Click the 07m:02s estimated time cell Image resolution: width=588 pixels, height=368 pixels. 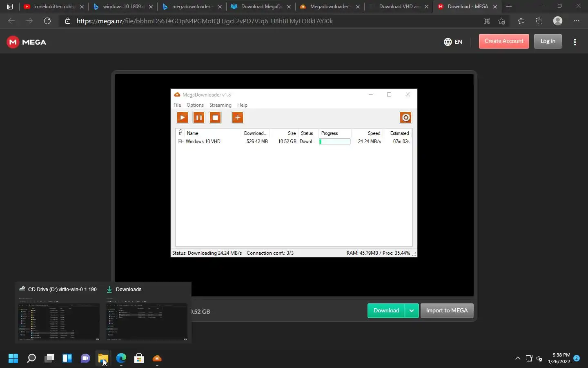[x=401, y=141]
